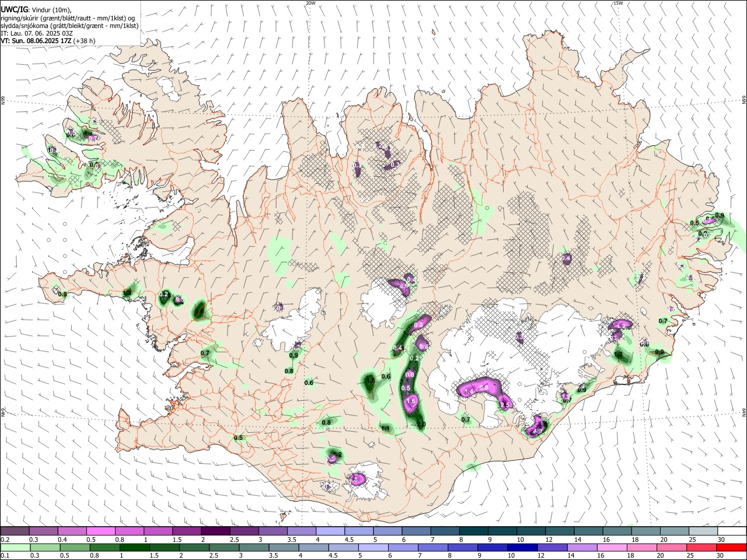The image size is (747, 560).
Task: Click the snow legend swatch between 0.4 and 0.5
Action: point(72,531)
